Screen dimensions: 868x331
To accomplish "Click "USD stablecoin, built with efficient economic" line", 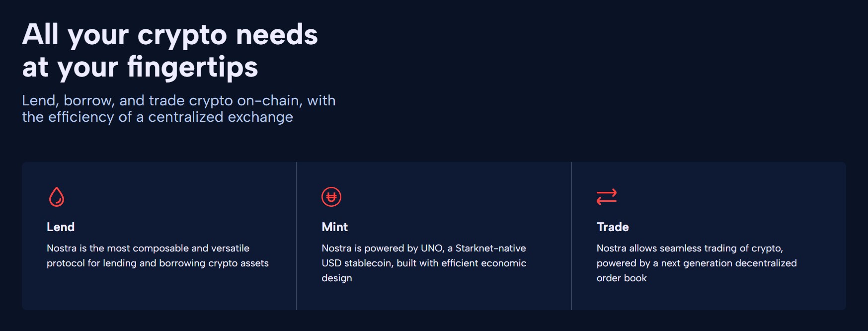I will (x=424, y=263).
